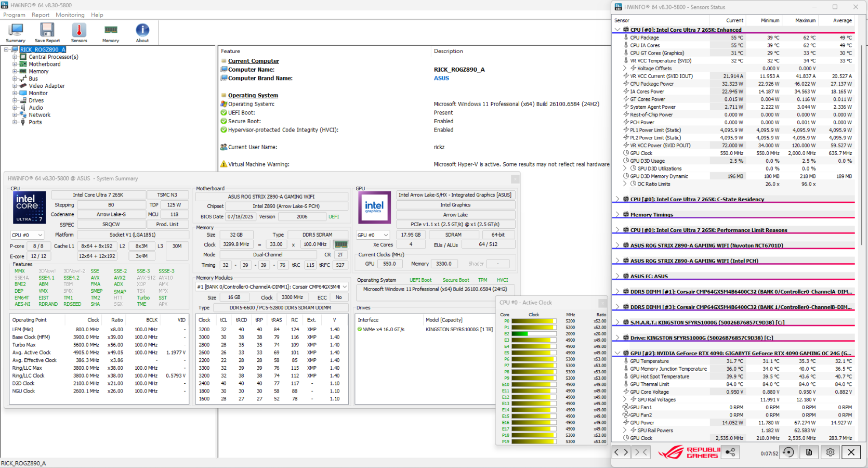Viewport: 868px width, 468px height.
Task: Open the Report menu
Action: [x=41, y=15]
